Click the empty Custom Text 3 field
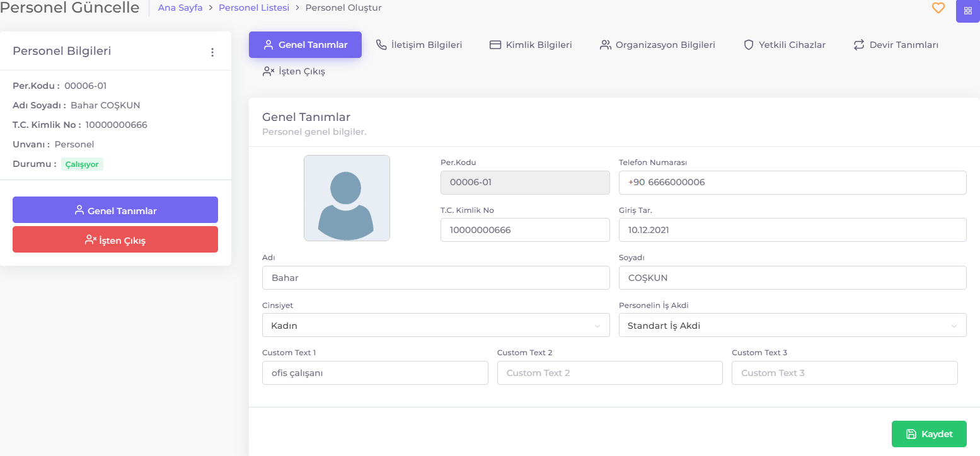This screenshot has height=456, width=980. (845, 373)
